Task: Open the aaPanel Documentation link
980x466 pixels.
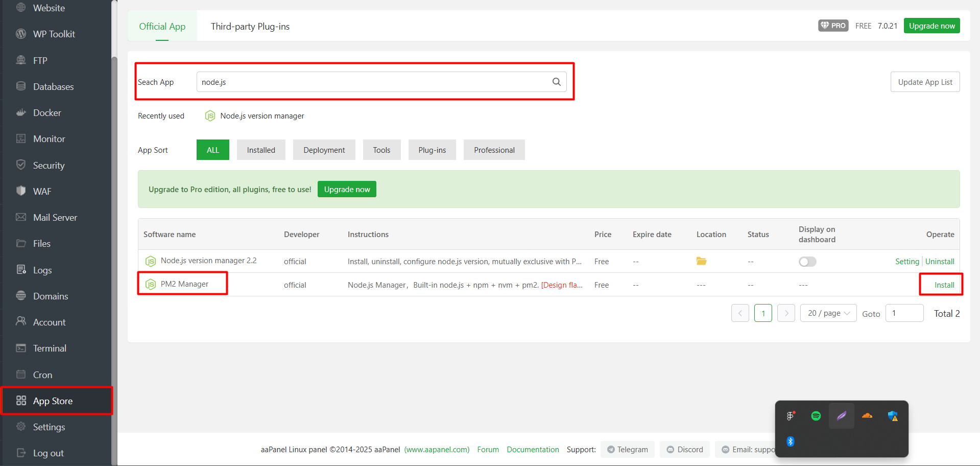Action: pos(533,449)
